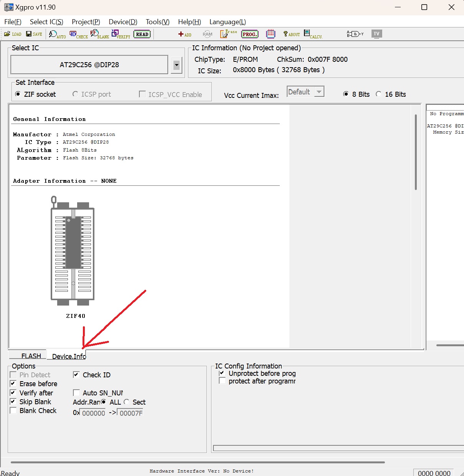Viewport: 464px width, 476px height.
Task: Click the vertical scrollbar in Device Info
Action: [416, 152]
